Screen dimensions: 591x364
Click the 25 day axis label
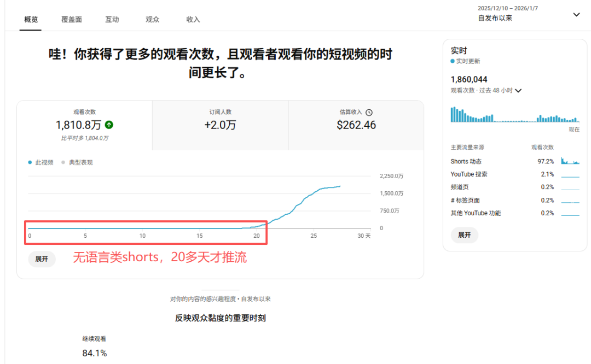pyautogui.click(x=314, y=236)
